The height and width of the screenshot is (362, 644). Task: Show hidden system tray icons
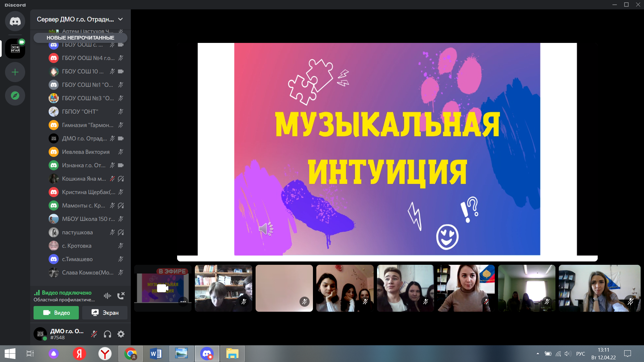point(538,354)
